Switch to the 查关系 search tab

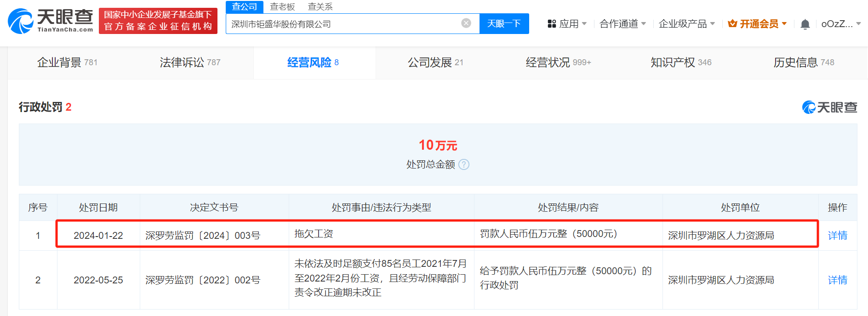tap(320, 7)
